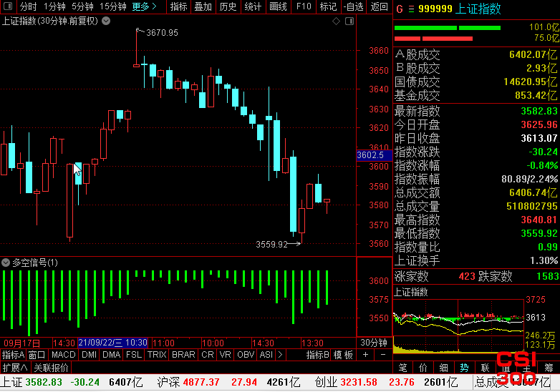Click the 窗口 button in indicator bar
Image resolution: width=560 pixels, height=392 pixels.
37,355
